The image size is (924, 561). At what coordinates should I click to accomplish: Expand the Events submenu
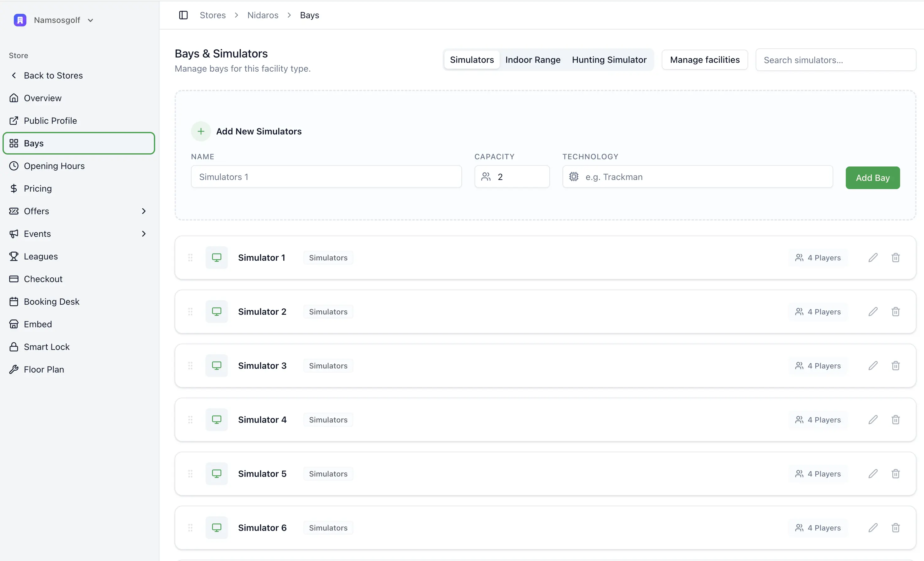point(143,234)
